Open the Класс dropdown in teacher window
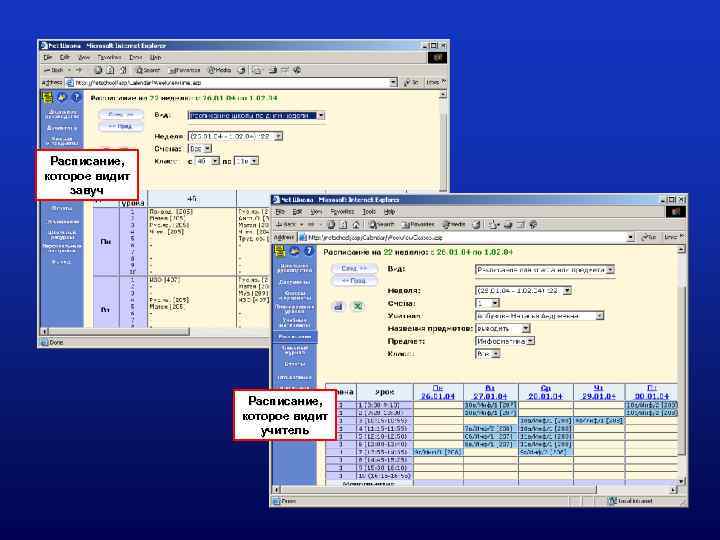 [495, 354]
